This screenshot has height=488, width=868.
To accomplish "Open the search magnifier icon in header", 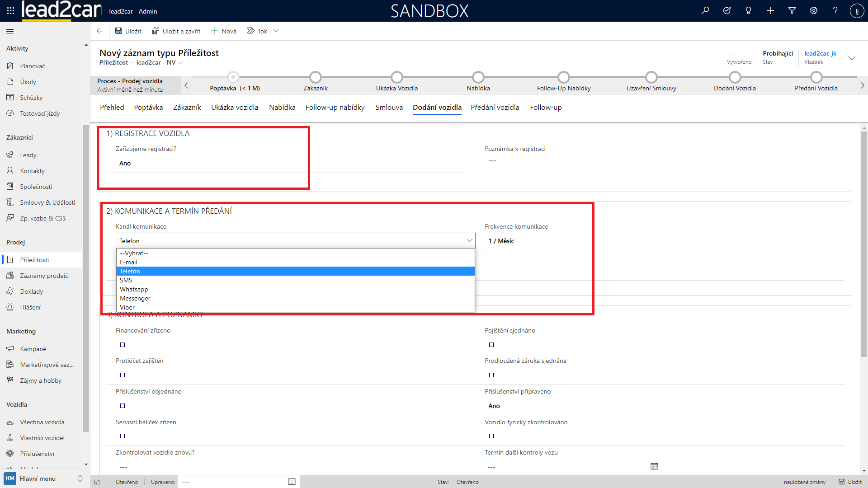I will pyautogui.click(x=705, y=11).
